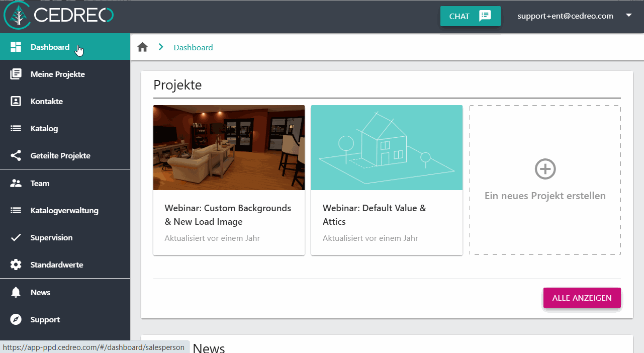Expand the account dropdown arrow
The height and width of the screenshot is (353, 644).
click(628, 16)
